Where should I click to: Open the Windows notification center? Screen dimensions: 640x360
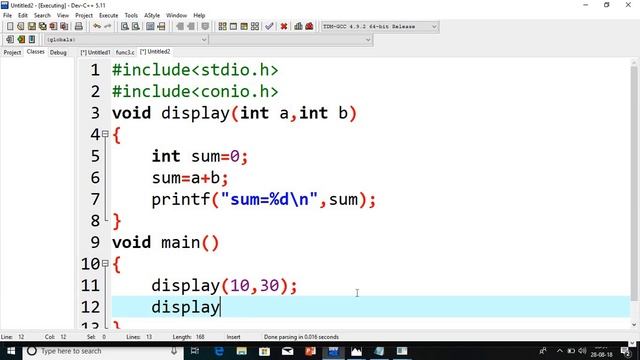tap(625, 351)
